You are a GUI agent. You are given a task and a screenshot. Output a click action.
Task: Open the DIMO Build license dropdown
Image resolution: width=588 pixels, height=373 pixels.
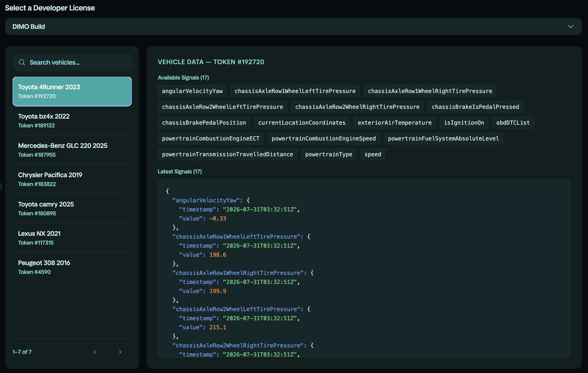click(293, 27)
